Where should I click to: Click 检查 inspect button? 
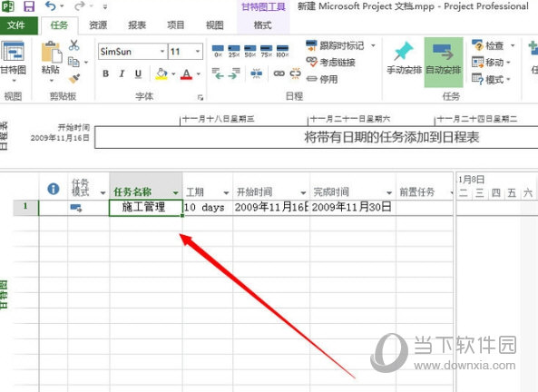(488, 45)
